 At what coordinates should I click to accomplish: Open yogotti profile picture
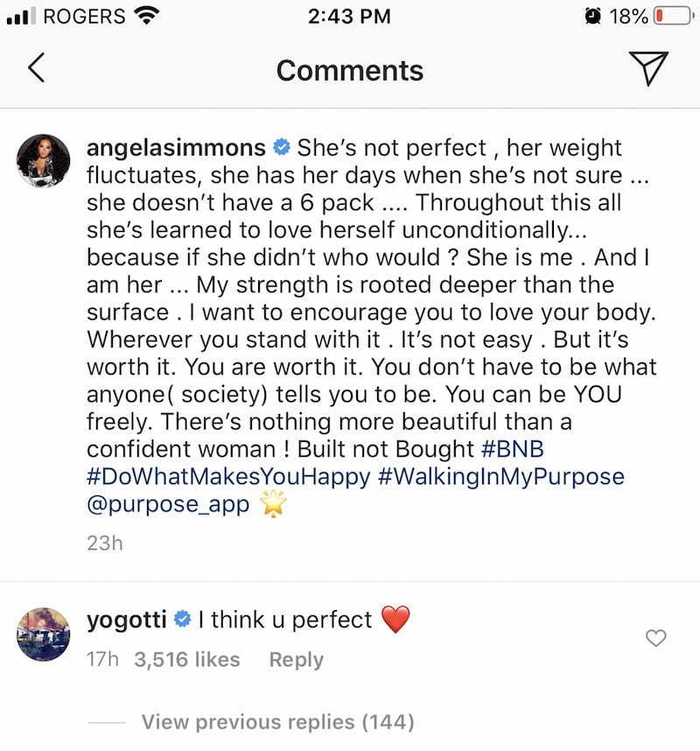coord(43,634)
